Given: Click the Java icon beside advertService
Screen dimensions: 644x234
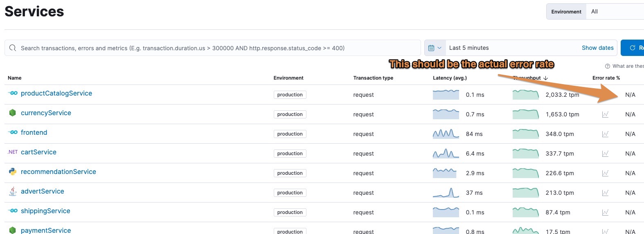Looking at the screenshot, I should click(13, 191).
